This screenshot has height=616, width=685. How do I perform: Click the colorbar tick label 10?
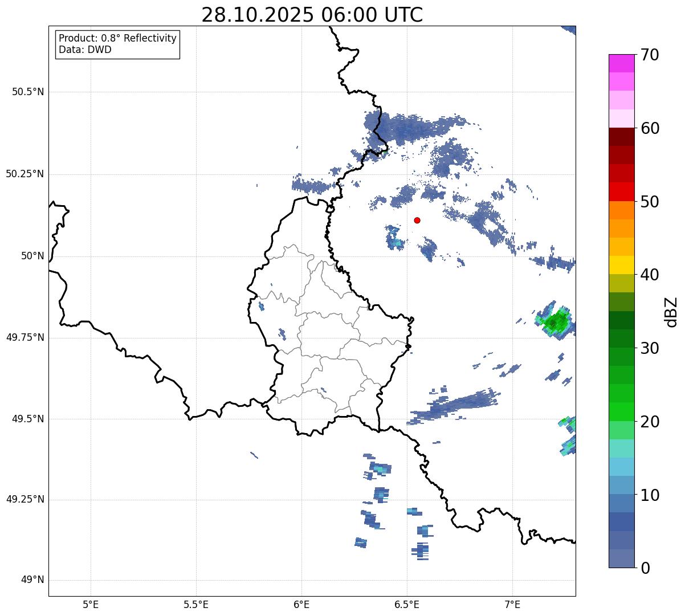650,495
